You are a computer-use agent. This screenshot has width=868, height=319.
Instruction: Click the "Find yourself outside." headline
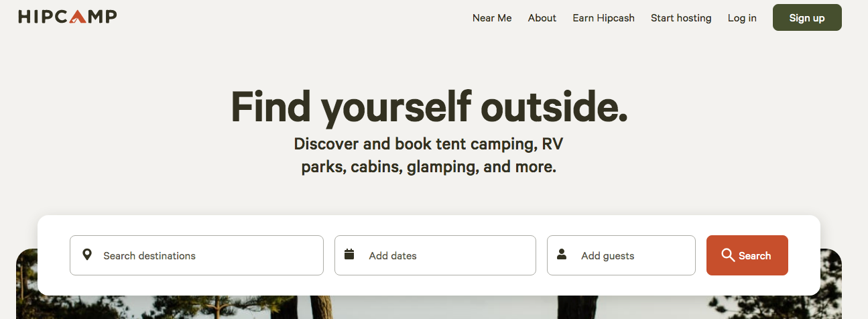pyautogui.click(x=429, y=107)
